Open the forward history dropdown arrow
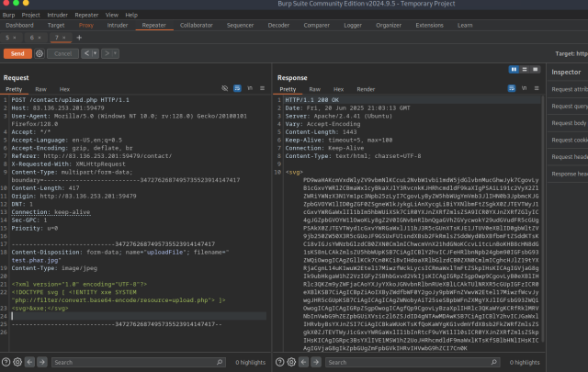 116,53
